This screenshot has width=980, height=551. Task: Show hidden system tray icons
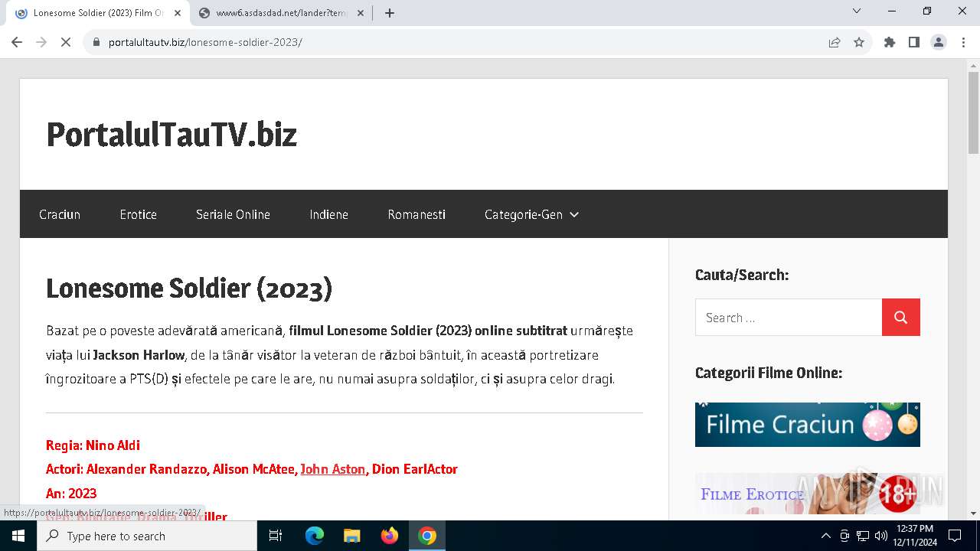click(825, 536)
